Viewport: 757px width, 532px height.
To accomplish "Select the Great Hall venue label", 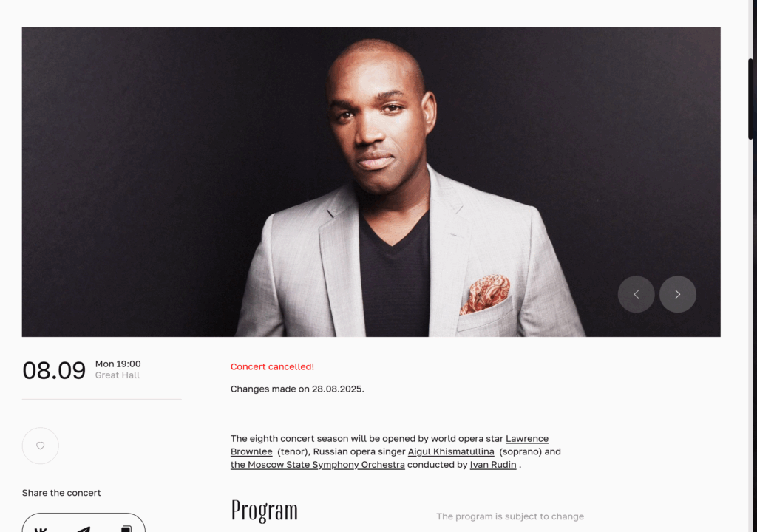I will pyautogui.click(x=118, y=375).
